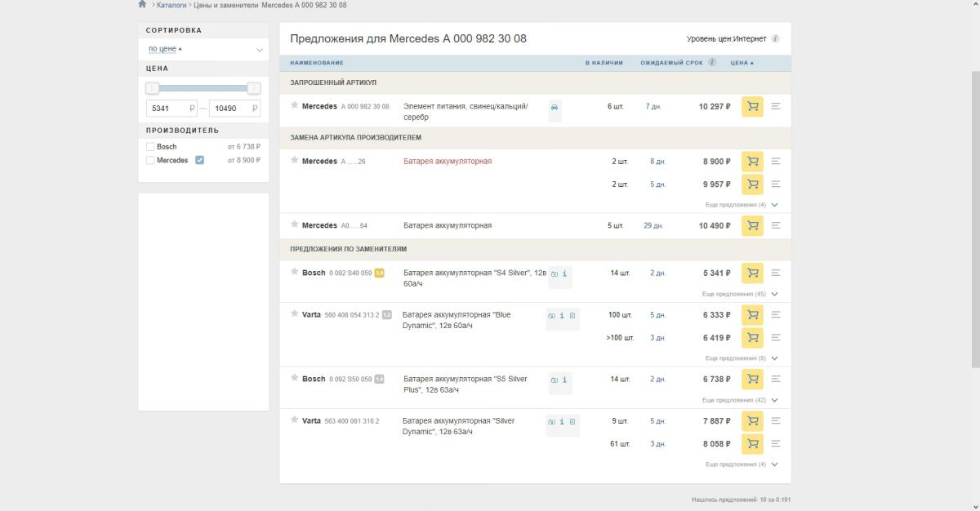
Task: Add 10 297 ₽ Mercedes offer to cart
Action: coord(752,107)
